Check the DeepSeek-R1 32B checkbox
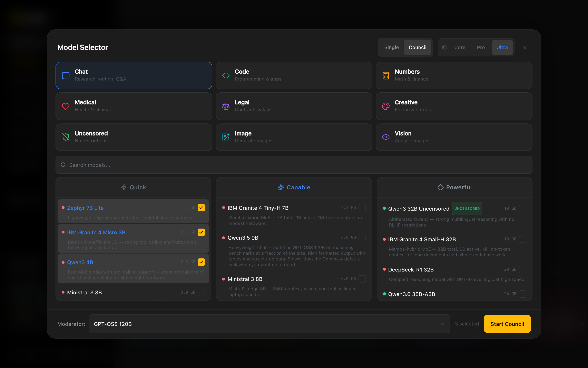This screenshot has height=368, width=588. (522, 269)
